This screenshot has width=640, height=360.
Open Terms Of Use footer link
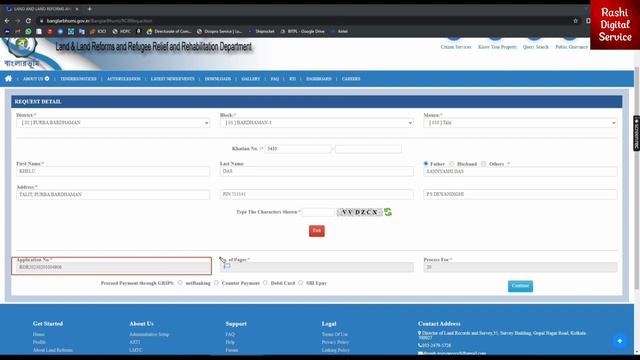pyautogui.click(x=335, y=334)
